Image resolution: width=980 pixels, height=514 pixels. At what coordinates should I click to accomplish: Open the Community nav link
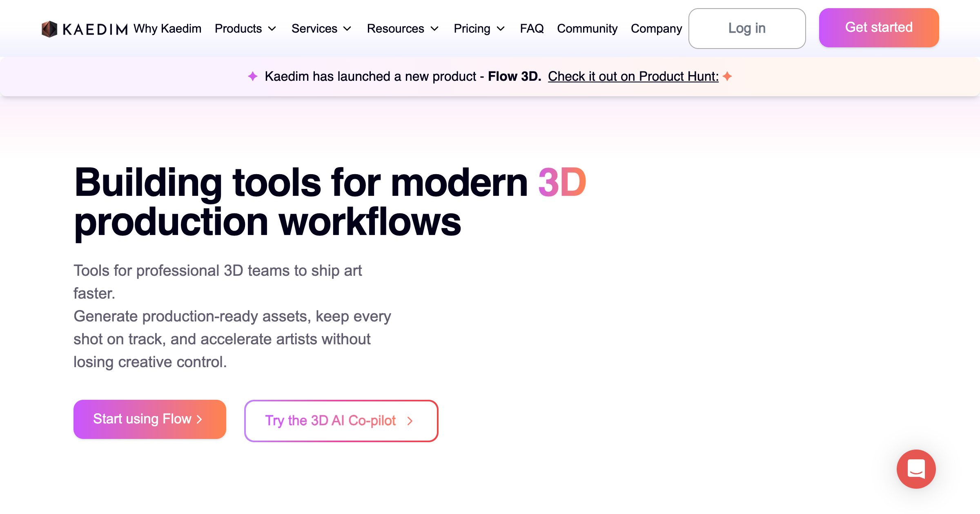587,29
